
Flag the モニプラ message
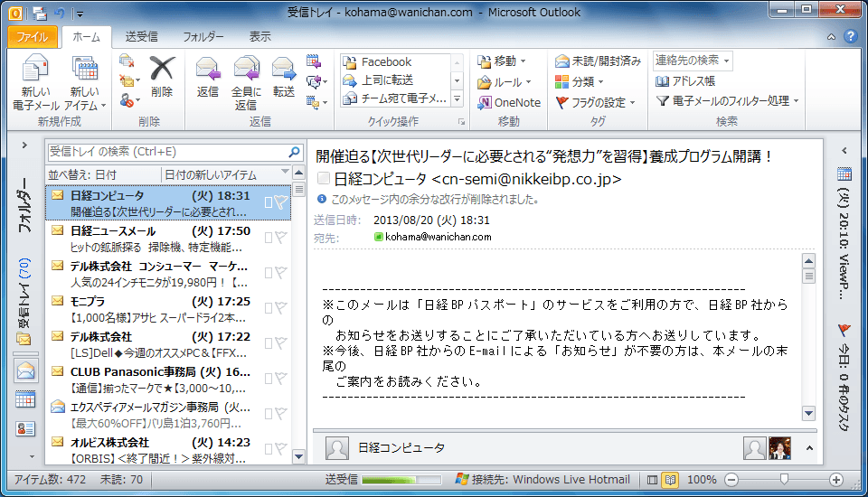281,308
